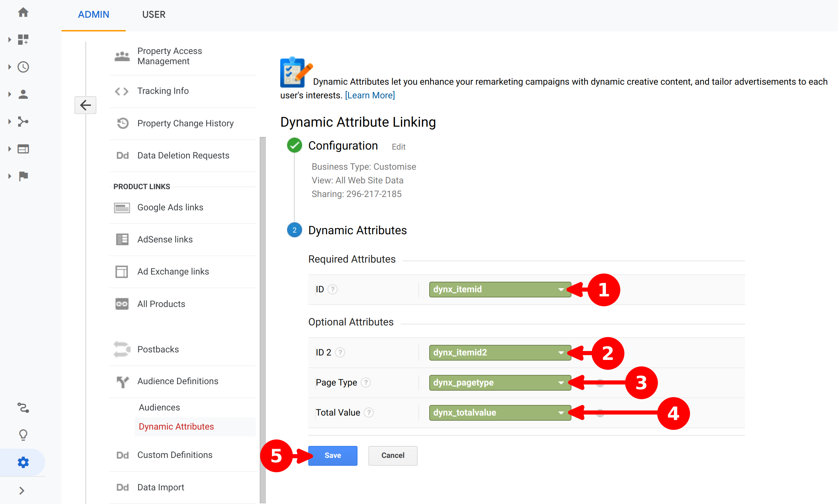Click the help icon beside Page Type
838x504 pixels.
366,382
